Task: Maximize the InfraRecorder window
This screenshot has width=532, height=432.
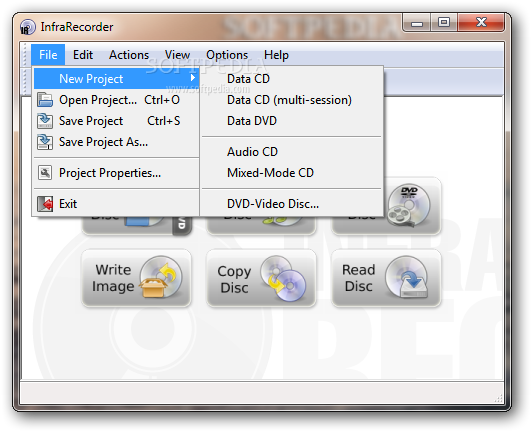Action: [x=444, y=23]
